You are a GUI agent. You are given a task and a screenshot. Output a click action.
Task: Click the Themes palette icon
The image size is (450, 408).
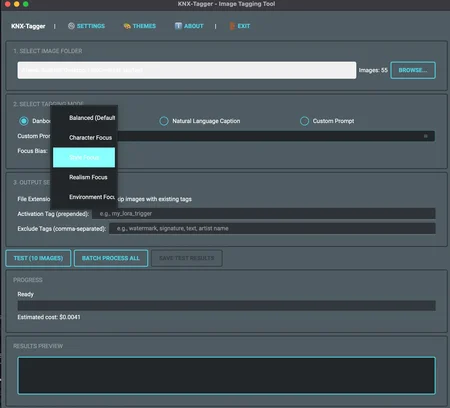click(127, 26)
